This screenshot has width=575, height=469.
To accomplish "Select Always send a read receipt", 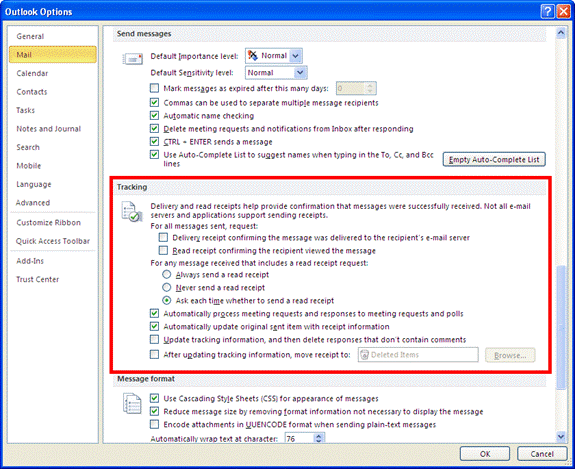I will [166, 274].
